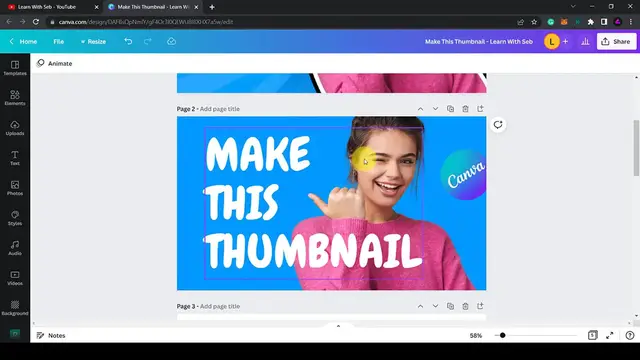
Task: Open the user avatar L
Action: 552,42
